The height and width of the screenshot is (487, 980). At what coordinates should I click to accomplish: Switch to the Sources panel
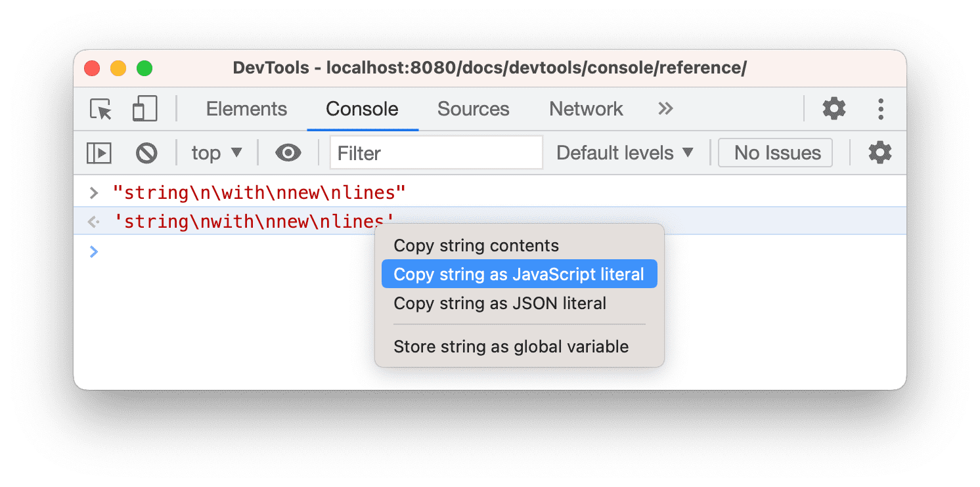coord(473,109)
